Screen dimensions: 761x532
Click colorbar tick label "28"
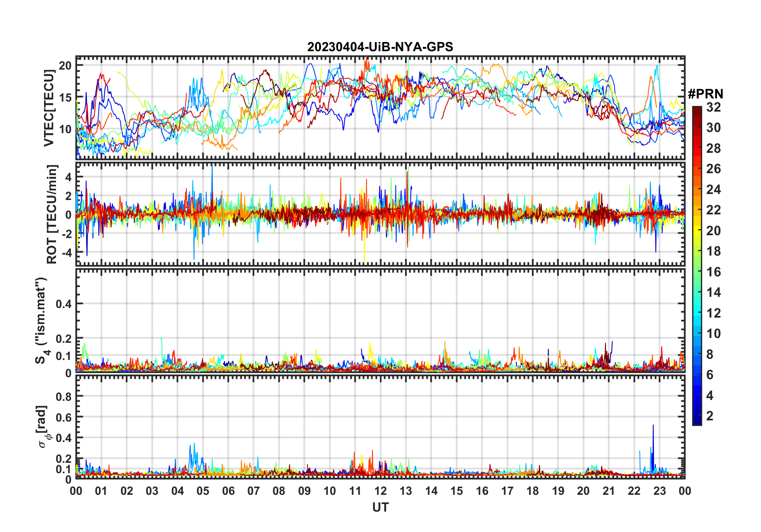(x=713, y=148)
